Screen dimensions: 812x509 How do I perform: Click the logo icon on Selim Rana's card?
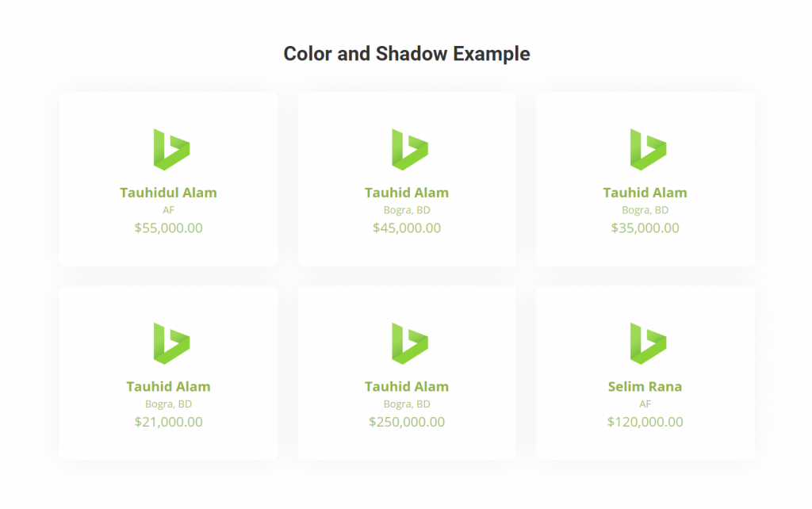(x=645, y=342)
